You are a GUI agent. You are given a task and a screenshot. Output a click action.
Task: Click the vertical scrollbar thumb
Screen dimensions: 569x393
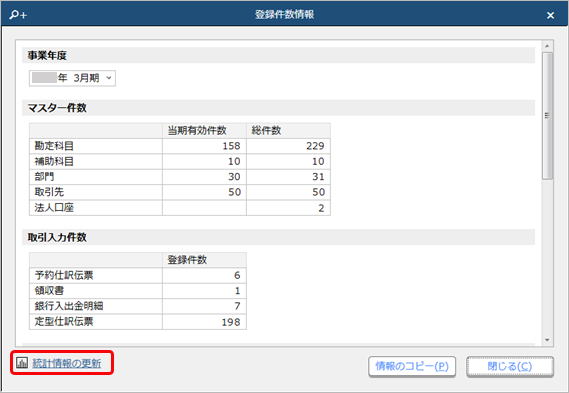[547, 115]
